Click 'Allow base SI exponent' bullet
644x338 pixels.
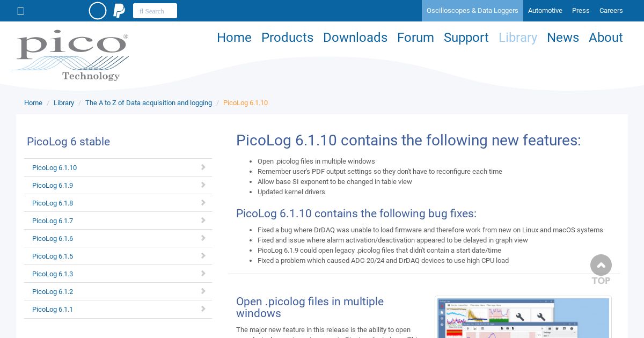[x=335, y=182]
